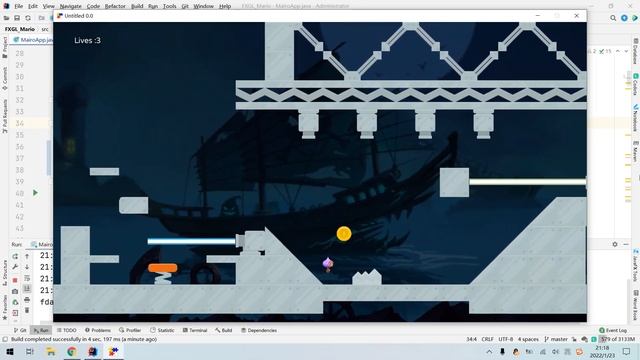The image size is (640, 360).
Task: Click the lock read-only icon in status bar
Action: (x=574, y=339)
